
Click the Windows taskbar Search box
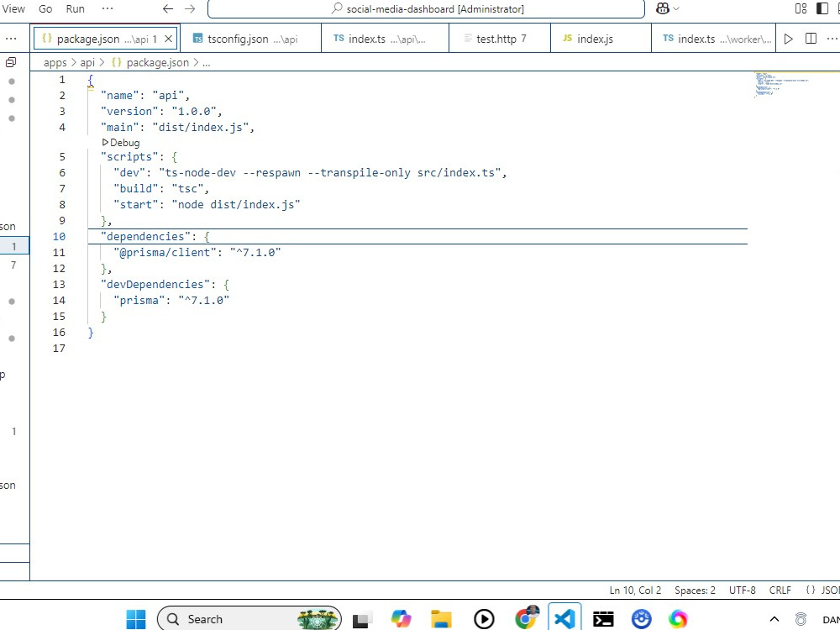click(x=249, y=619)
